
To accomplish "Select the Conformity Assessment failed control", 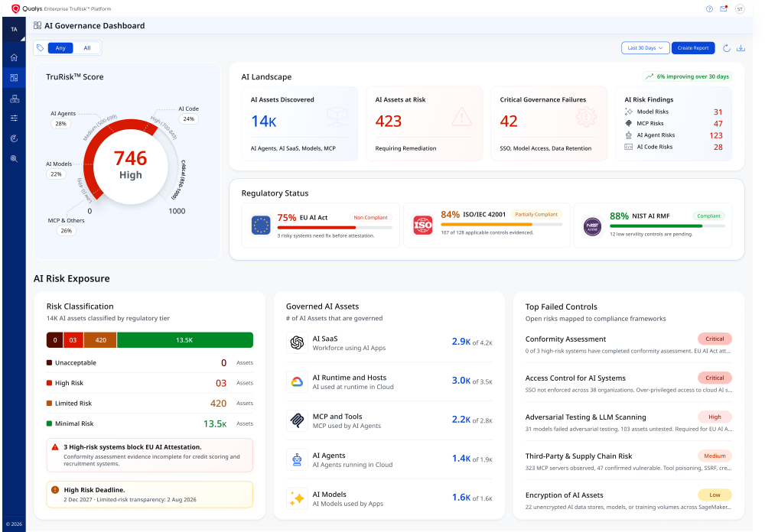I will click(628, 344).
